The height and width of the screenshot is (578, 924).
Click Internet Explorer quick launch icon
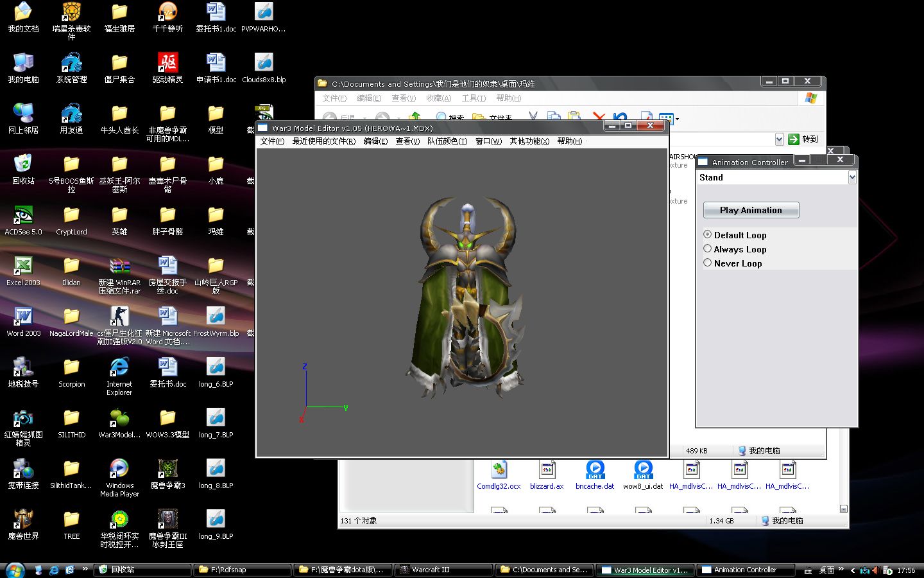[54, 570]
